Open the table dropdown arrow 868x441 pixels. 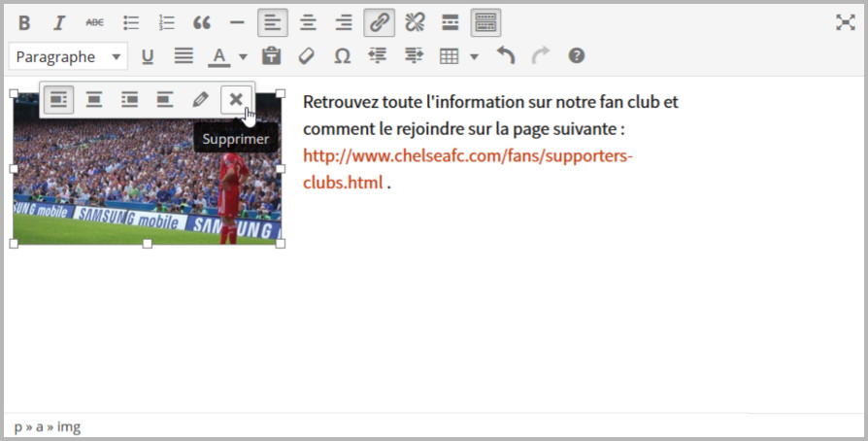click(474, 56)
